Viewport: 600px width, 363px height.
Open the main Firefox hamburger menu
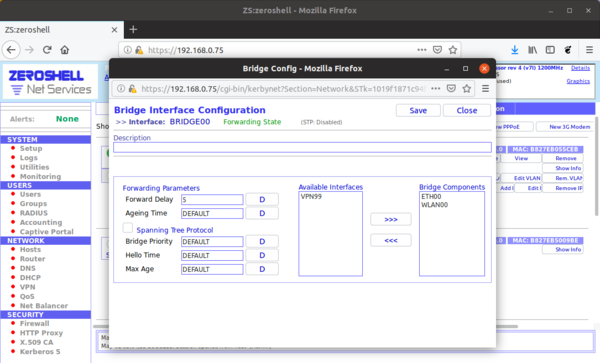(589, 50)
